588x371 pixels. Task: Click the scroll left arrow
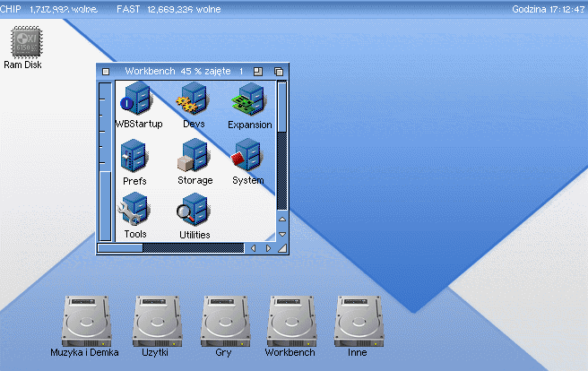253,248
